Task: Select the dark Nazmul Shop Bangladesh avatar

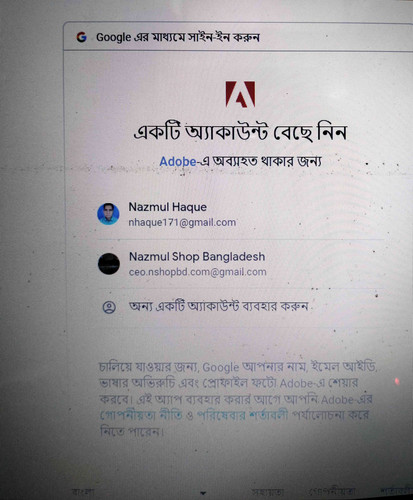Action: pyautogui.click(x=109, y=264)
